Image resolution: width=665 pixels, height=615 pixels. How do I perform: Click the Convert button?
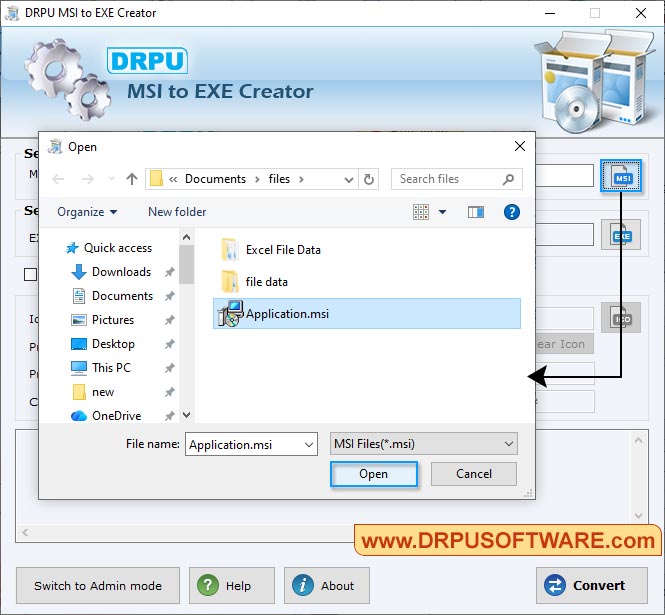click(x=586, y=586)
